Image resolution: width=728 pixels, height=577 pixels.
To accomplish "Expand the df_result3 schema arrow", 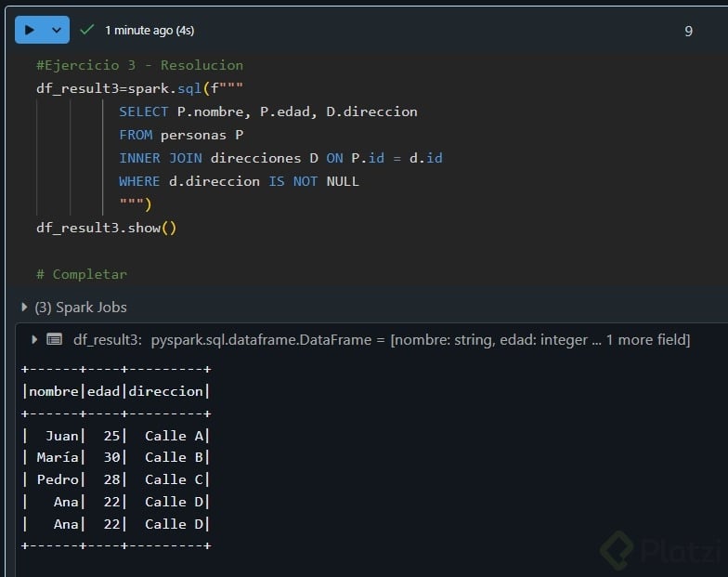I will click(x=34, y=340).
